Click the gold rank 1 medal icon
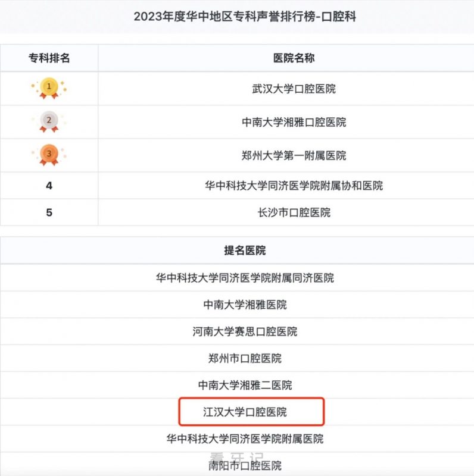The height and width of the screenshot is (476, 474). (49, 88)
